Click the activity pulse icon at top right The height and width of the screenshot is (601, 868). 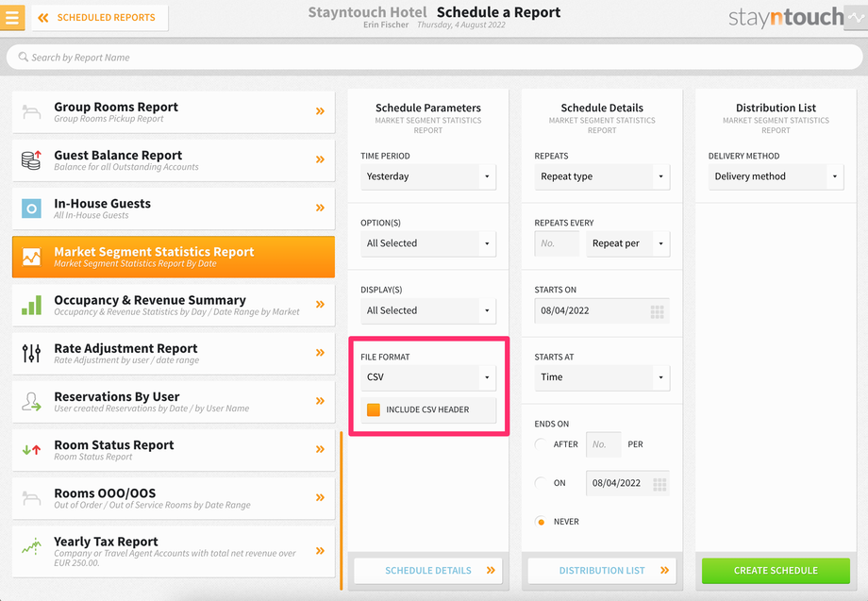click(x=856, y=17)
